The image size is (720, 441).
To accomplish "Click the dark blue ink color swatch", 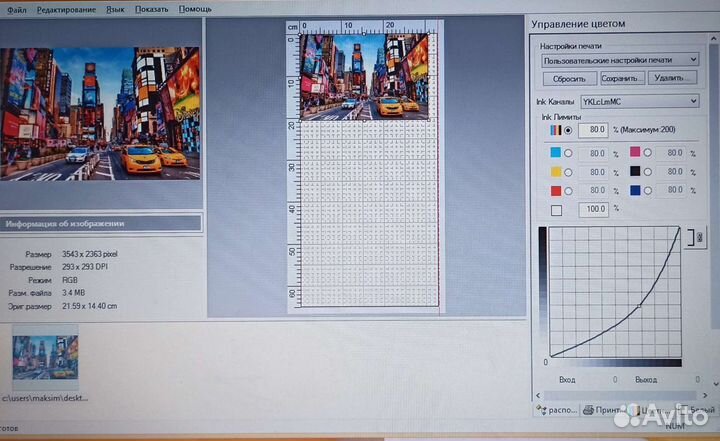I will tap(635, 190).
